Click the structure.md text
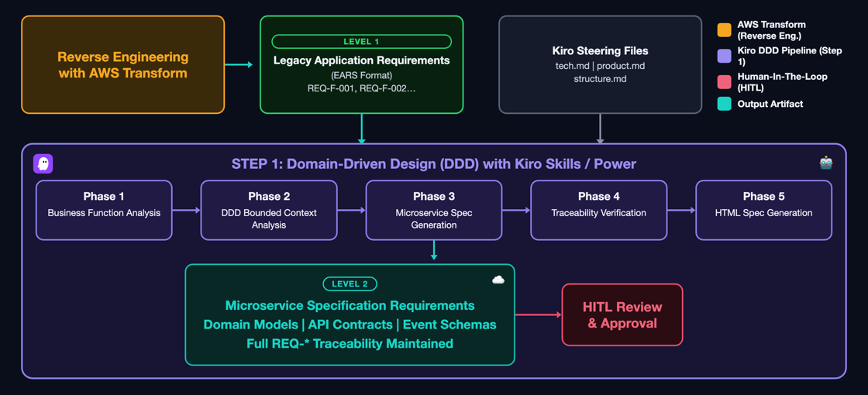 point(600,79)
